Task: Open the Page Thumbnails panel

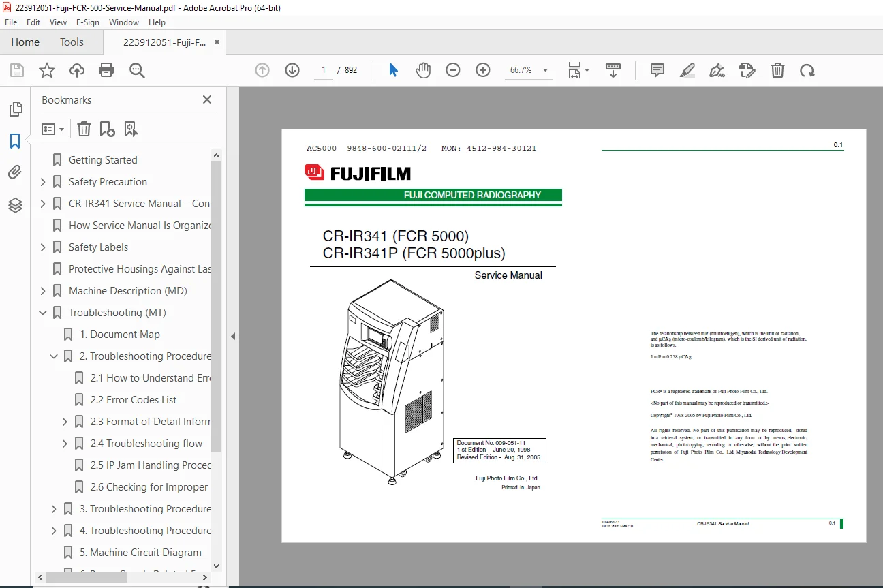Action: point(15,109)
